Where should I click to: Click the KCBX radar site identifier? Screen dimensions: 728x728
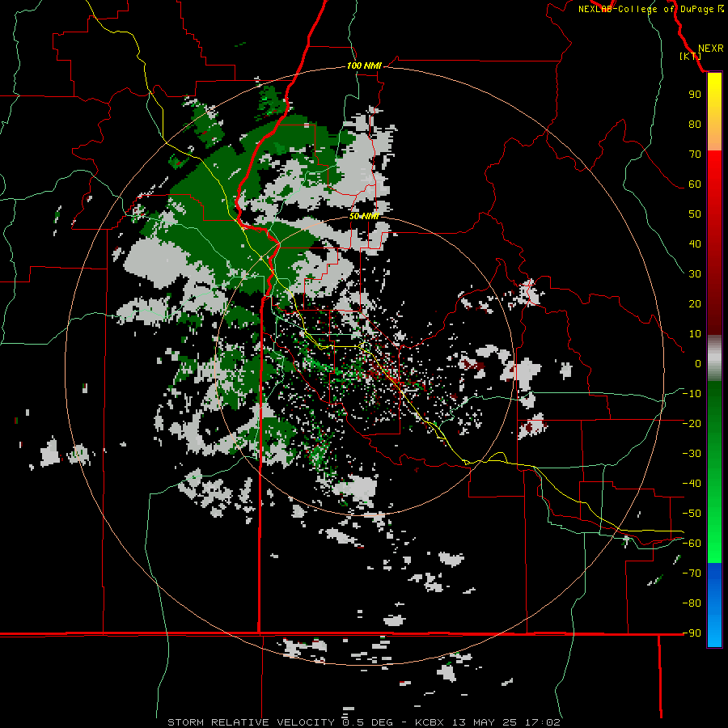pos(430,722)
